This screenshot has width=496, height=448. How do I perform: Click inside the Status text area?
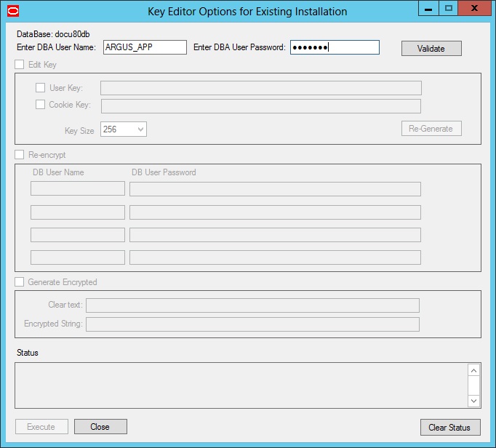241,385
